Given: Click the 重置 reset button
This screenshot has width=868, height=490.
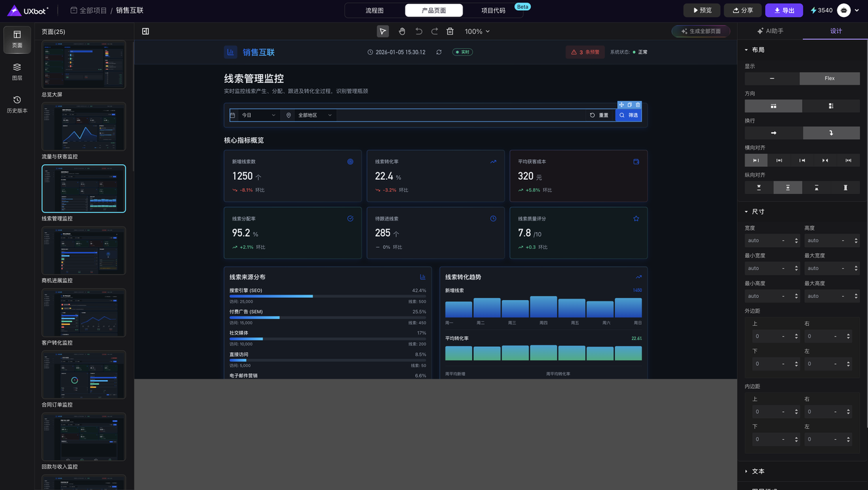Looking at the screenshot, I should point(599,115).
